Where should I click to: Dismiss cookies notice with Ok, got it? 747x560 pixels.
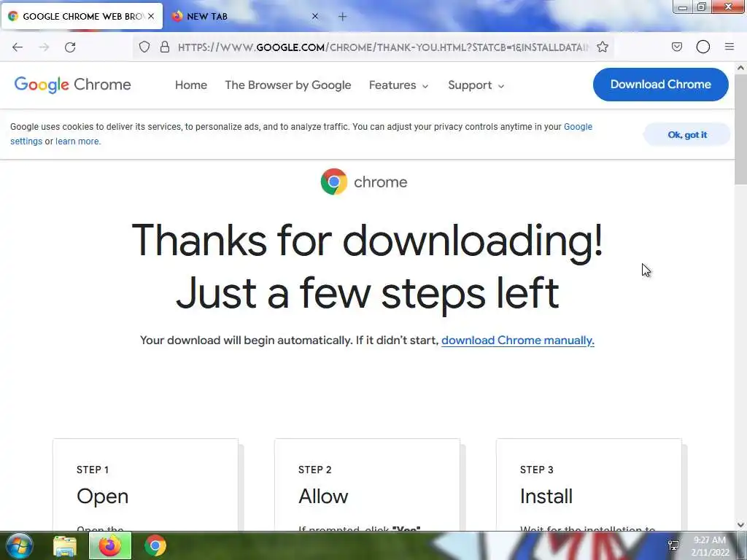pos(687,135)
